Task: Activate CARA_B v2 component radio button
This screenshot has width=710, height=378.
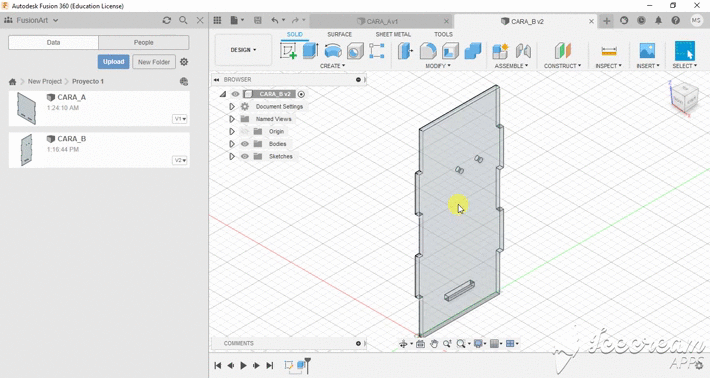Action: click(x=301, y=94)
